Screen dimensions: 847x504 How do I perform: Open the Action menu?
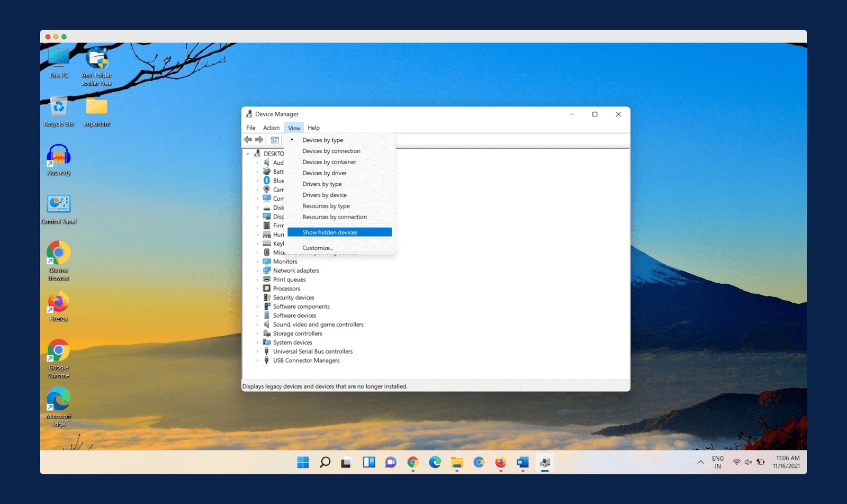click(271, 128)
